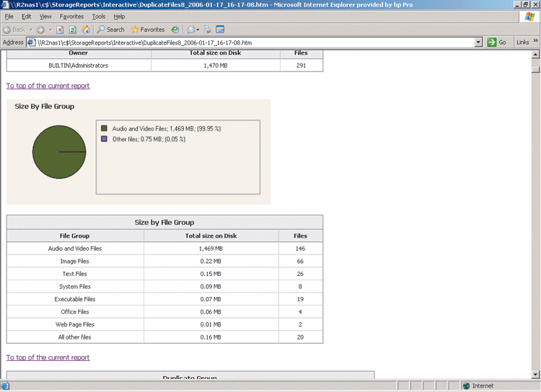The height and width of the screenshot is (392, 541).
Task: Open the Edit menu
Action: [x=26, y=17]
